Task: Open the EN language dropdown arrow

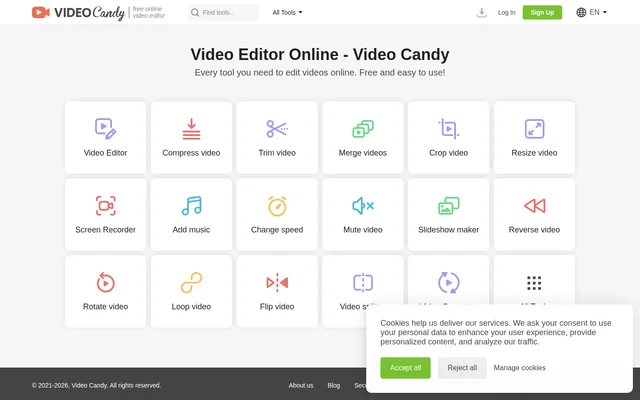Action: pos(605,12)
